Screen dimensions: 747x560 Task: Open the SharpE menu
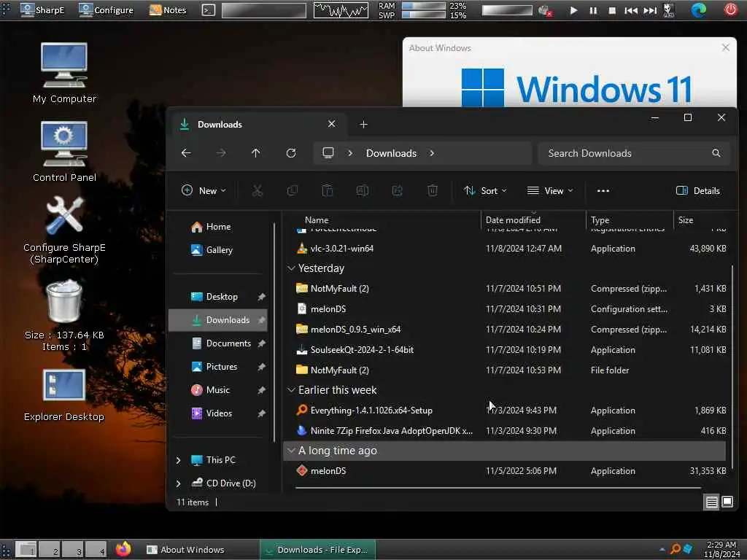click(43, 9)
